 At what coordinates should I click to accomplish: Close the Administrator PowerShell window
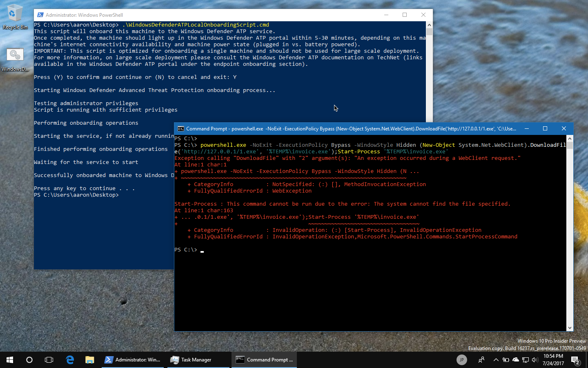click(423, 15)
